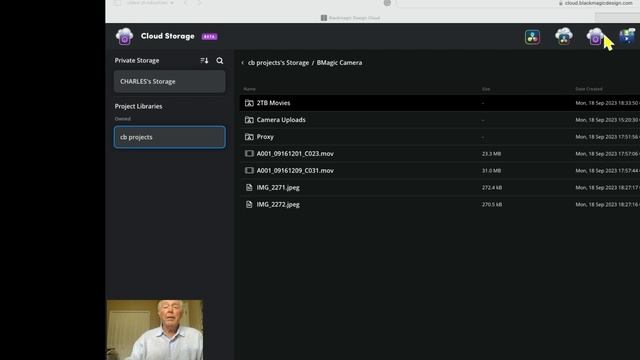Screen dimensions: 640x360
Task: Click the 23.3 MB size value
Action: click(491, 154)
